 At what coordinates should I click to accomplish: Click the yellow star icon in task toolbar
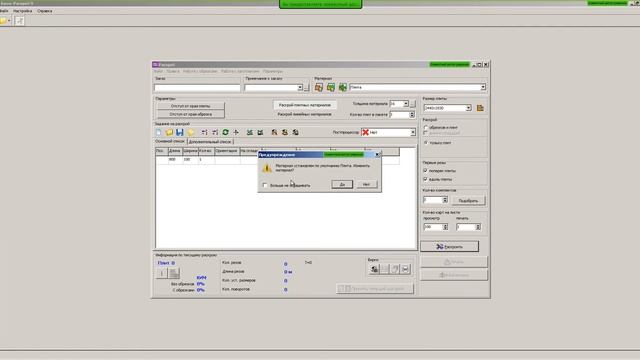(191, 132)
